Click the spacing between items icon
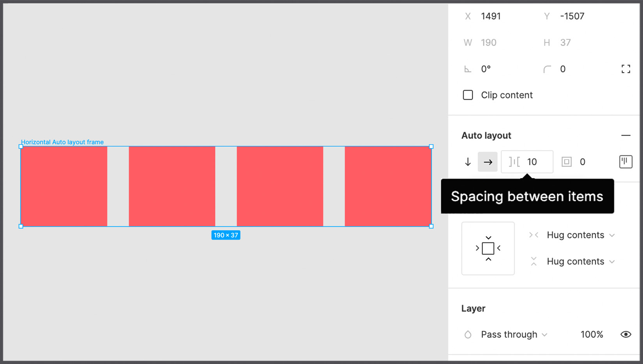This screenshot has height=364, width=643. (514, 161)
